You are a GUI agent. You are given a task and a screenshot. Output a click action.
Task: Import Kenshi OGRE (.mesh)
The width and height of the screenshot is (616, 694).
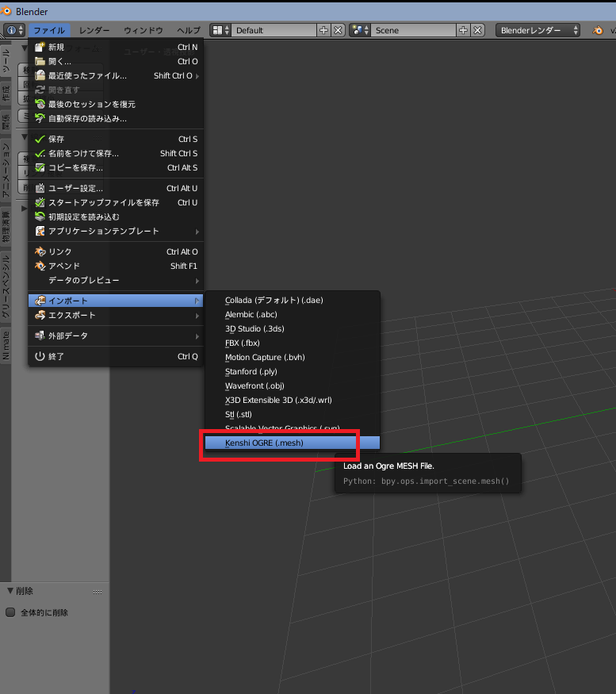[292, 443]
